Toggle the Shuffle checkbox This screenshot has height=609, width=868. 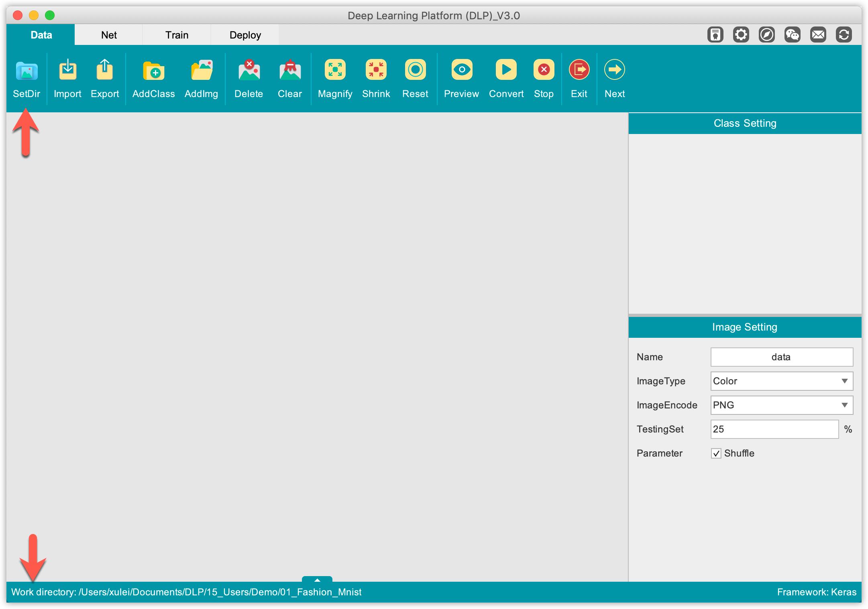[x=716, y=453]
